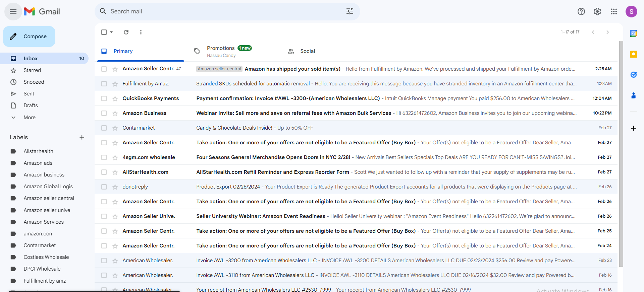Open the Drafts folder
Image resolution: width=644 pixels, height=292 pixels.
(44, 105)
